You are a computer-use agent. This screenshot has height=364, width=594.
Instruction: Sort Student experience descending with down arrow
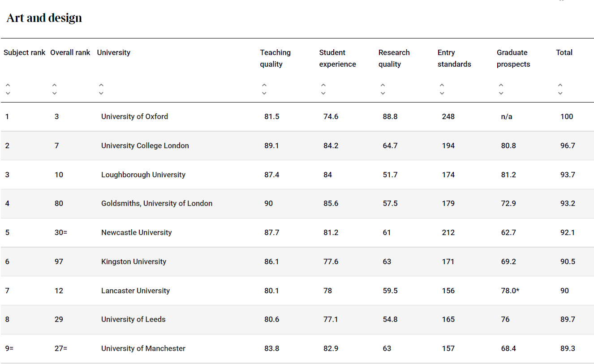point(323,93)
